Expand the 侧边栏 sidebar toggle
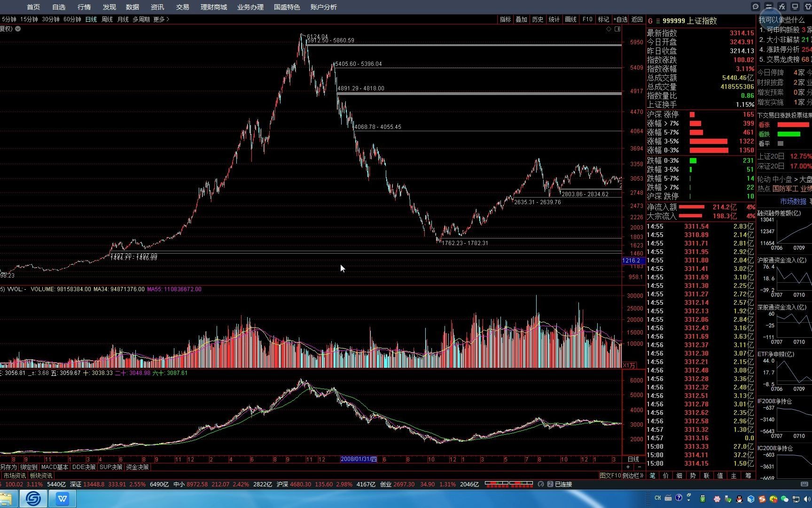The image size is (812, 508). [x=633, y=476]
